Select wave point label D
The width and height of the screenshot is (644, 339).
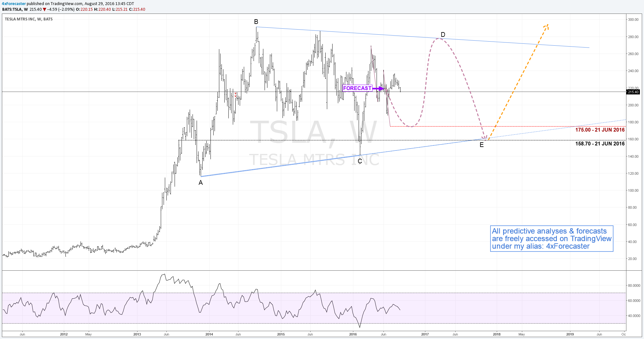click(443, 35)
